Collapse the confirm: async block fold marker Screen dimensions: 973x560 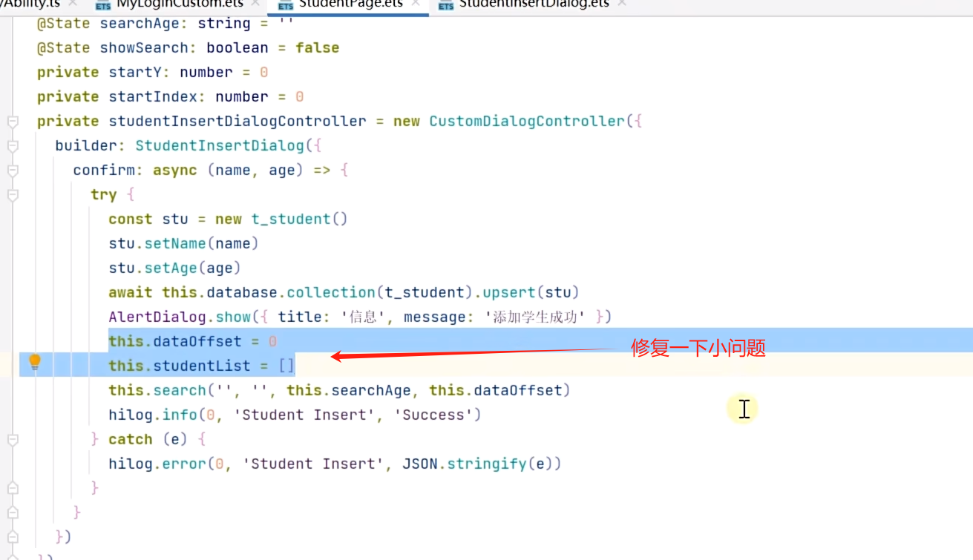pos(12,171)
